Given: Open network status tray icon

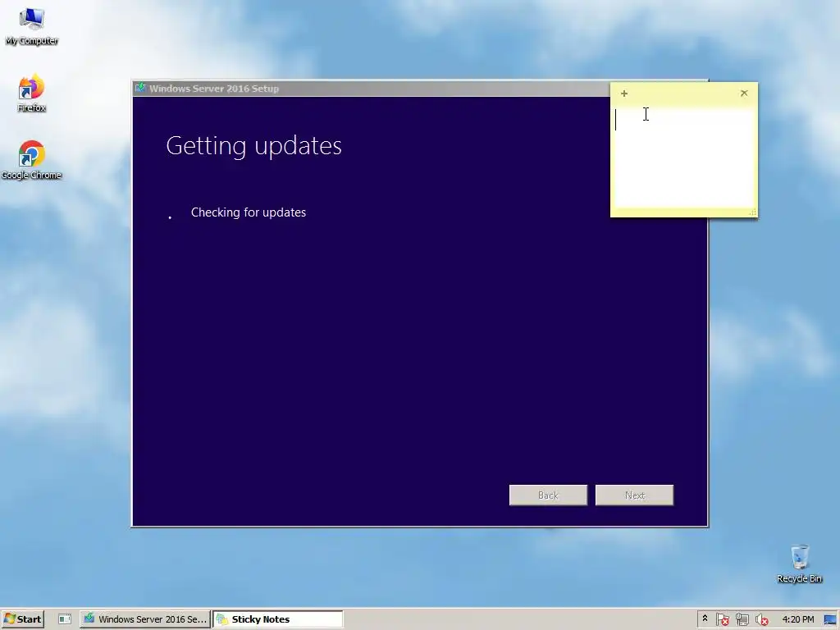Looking at the screenshot, I should click(x=742, y=619).
